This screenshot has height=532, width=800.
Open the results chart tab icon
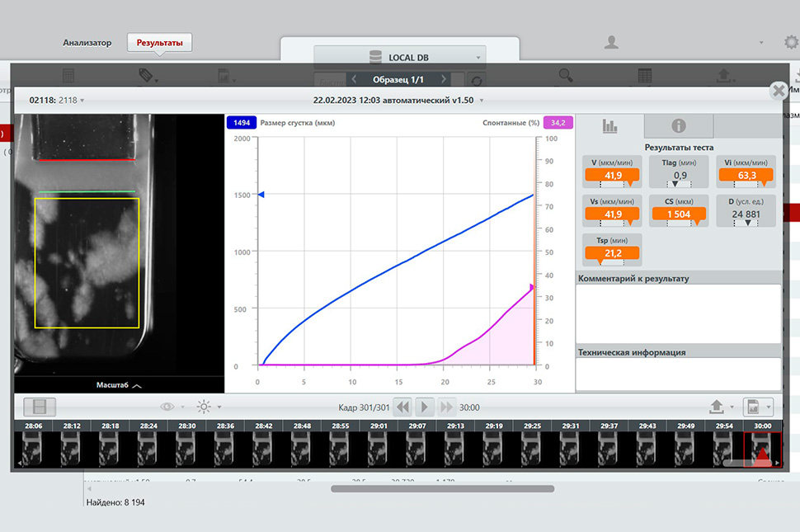coord(609,126)
